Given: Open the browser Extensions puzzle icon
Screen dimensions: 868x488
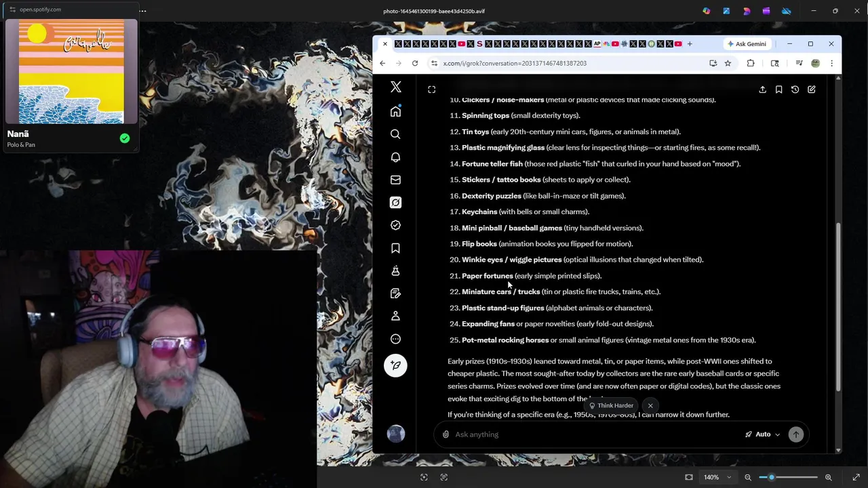Looking at the screenshot, I should pos(751,63).
